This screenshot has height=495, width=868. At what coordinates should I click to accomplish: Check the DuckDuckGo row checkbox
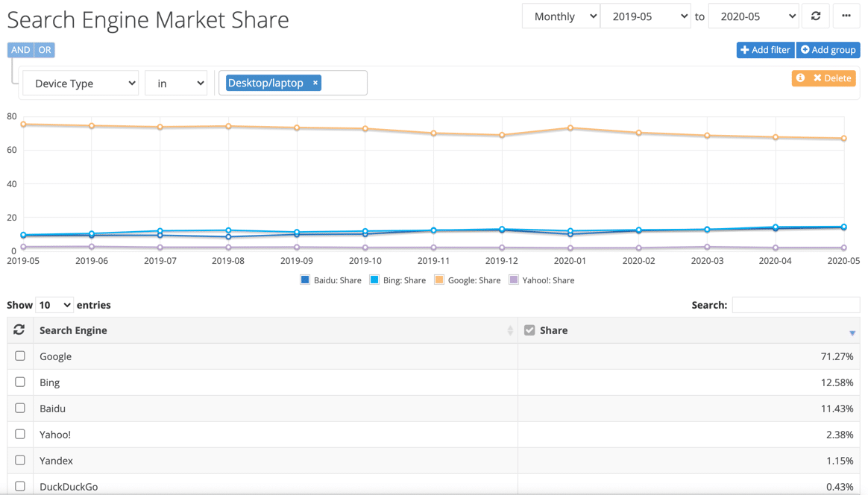click(20, 487)
